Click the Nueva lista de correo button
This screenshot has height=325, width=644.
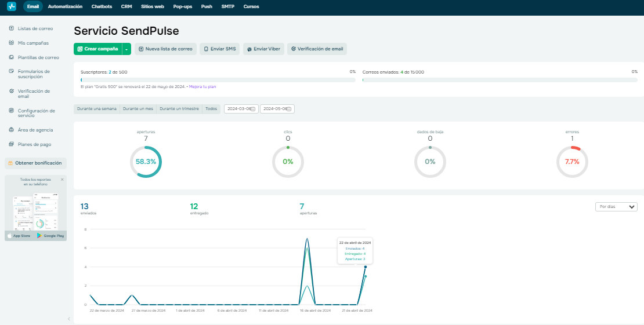pos(165,49)
